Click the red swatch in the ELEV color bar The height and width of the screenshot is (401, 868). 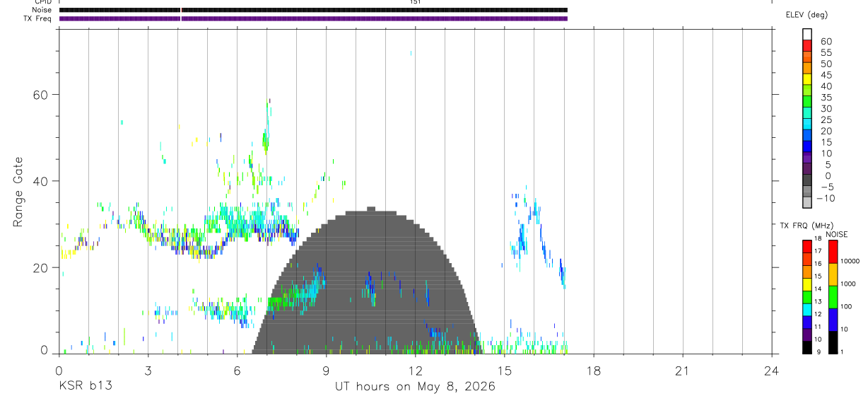807,46
